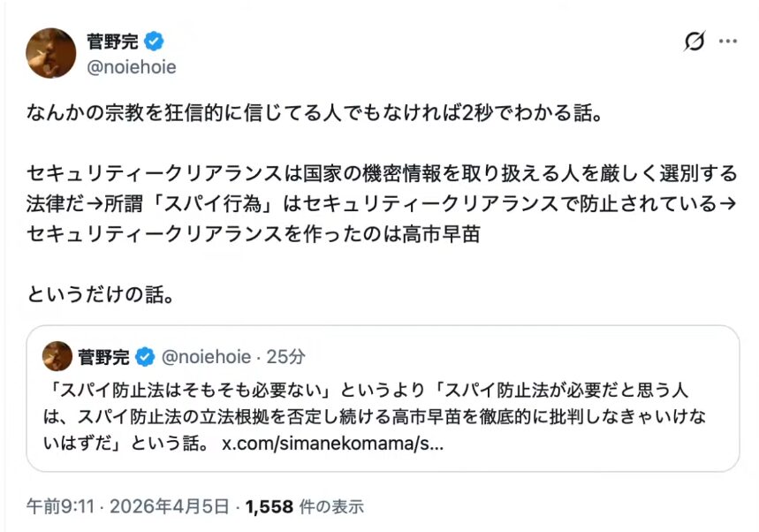Click the 1,558 view count number
The image size is (759, 532).
pyautogui.click(x=269, y=506)
